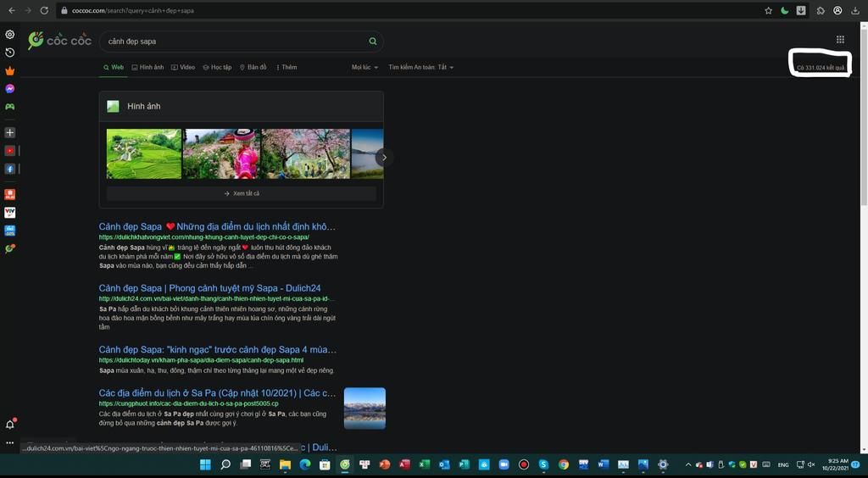Click the Cốc Cốc logo

[60, 41]
